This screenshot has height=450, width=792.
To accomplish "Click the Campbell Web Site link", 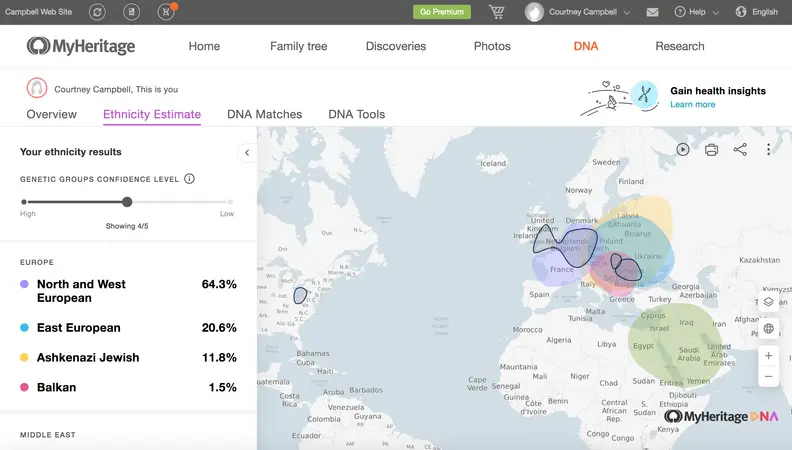I will tap(38, 12).
